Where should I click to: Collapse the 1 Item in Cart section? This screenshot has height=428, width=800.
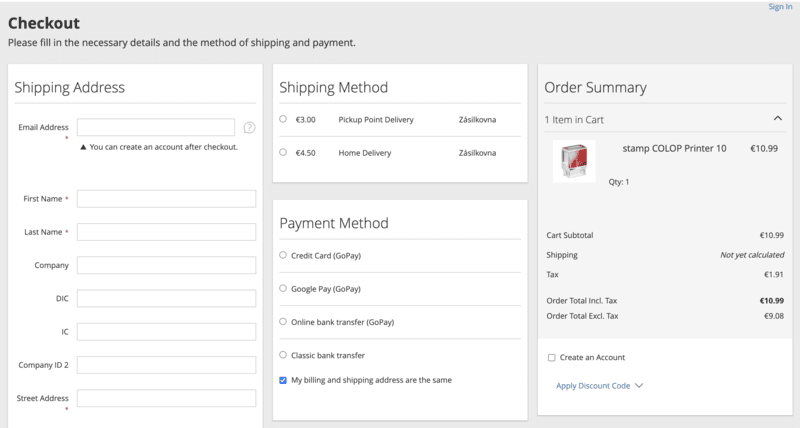coord(778,119)
